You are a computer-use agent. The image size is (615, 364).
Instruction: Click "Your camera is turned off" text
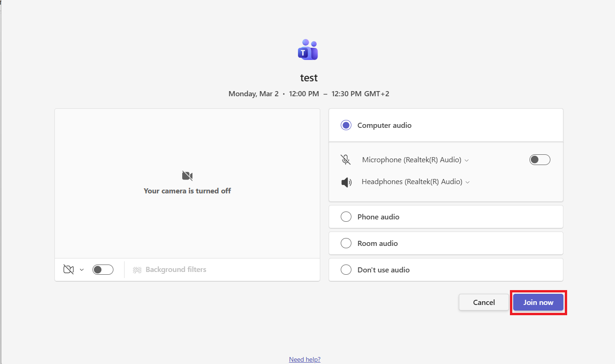point(187,191)
